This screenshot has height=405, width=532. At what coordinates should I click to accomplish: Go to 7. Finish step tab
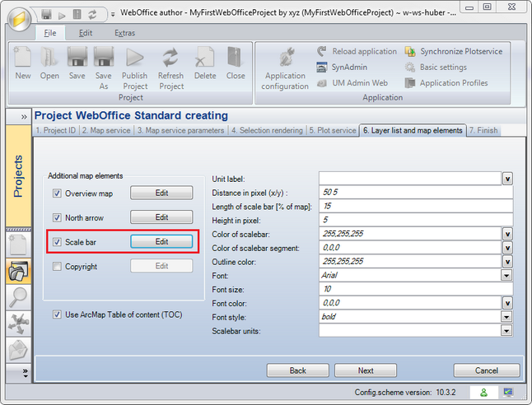[483, 130]
